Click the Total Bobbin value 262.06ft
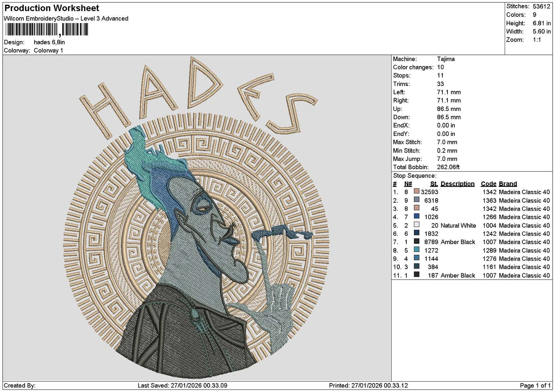Viewport: 555px width, 392px height. (448, 167)
